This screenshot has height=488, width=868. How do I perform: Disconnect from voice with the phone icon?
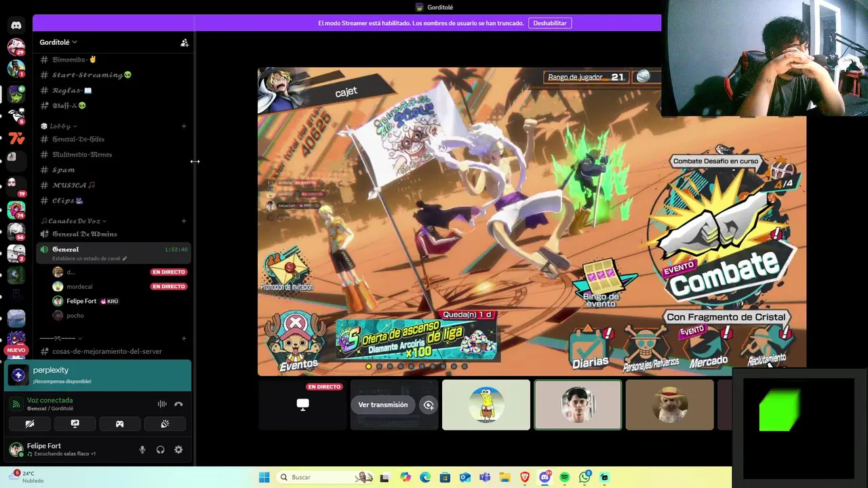178,404
